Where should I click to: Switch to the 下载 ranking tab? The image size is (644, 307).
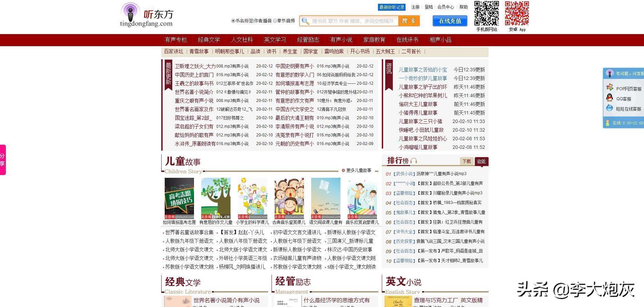coord(467,161)
